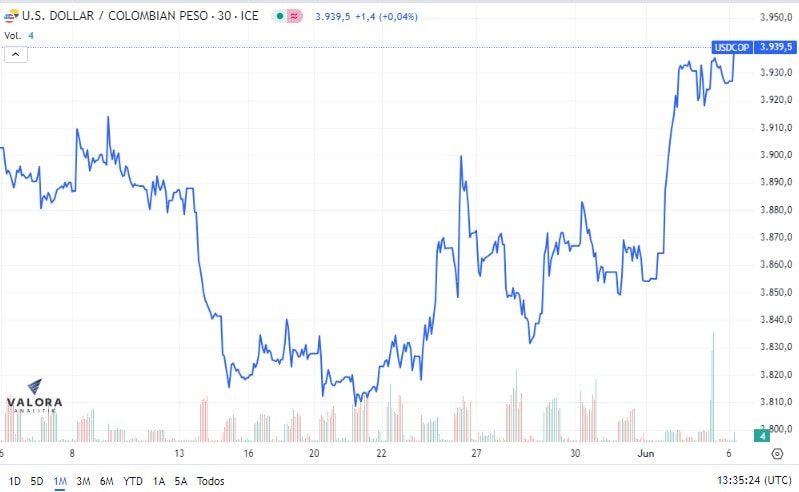Show all data with Todos
The image size is (799, 492).
click(x=210, y=481)
